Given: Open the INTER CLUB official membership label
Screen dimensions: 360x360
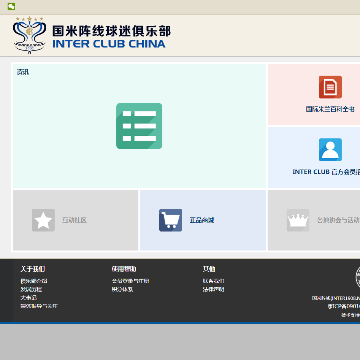Looking at the screenshot, I should [x=326, y=172].
